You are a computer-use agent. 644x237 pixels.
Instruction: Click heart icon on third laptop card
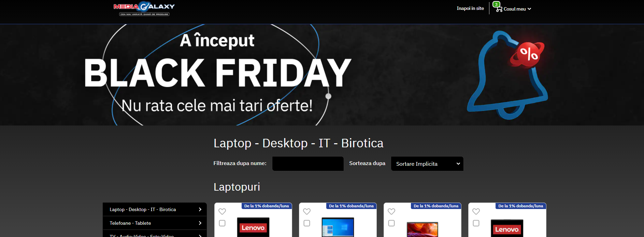click(x=391, y=211)
